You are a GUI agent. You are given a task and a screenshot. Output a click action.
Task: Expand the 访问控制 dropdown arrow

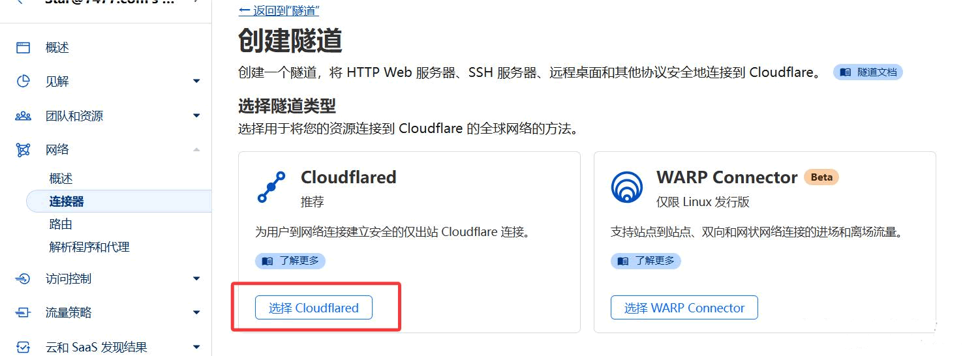tap(196, 279)
